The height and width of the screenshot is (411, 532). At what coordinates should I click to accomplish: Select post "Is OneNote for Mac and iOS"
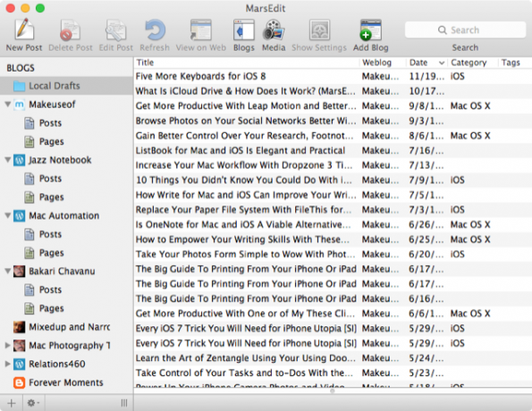333,224
